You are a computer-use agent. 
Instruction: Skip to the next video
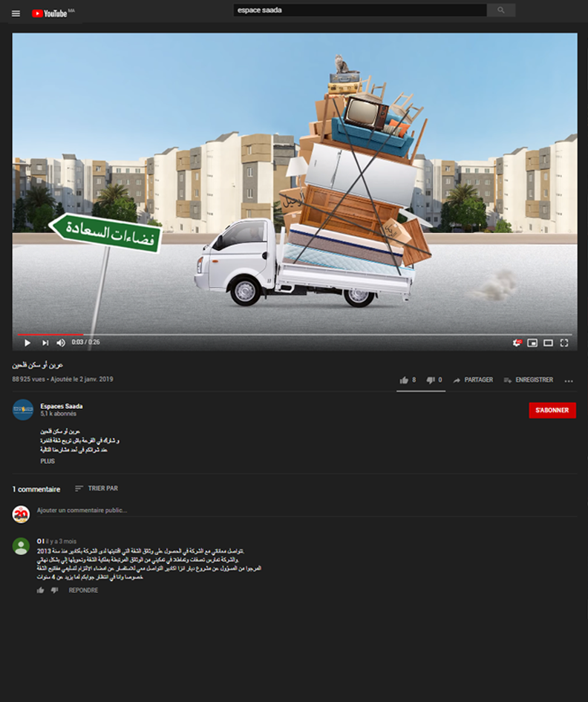pyautogui.click(x=45, y=343)
